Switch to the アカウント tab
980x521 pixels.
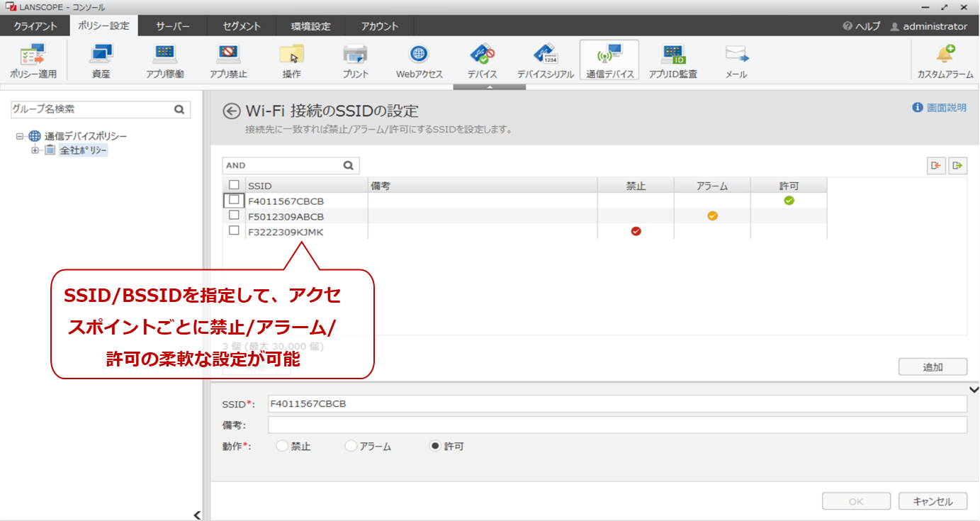(x=379, y=26)
